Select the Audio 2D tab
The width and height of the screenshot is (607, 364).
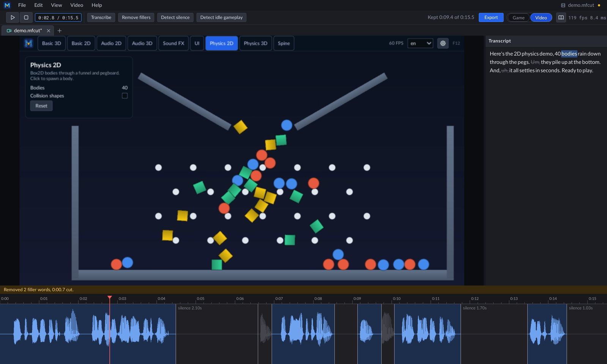(x=111, y=43)
